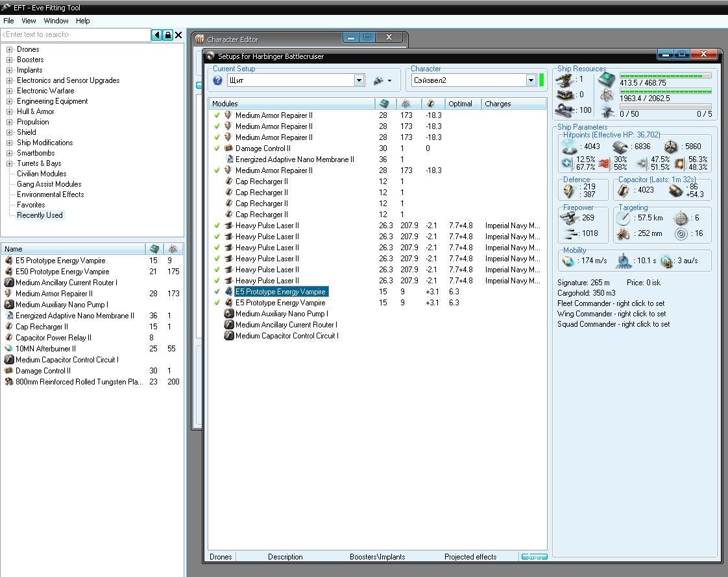Click the powergrid usage bar 1963.4 / 2062.5
Screen dimensions: 728x577
(665, 91)
